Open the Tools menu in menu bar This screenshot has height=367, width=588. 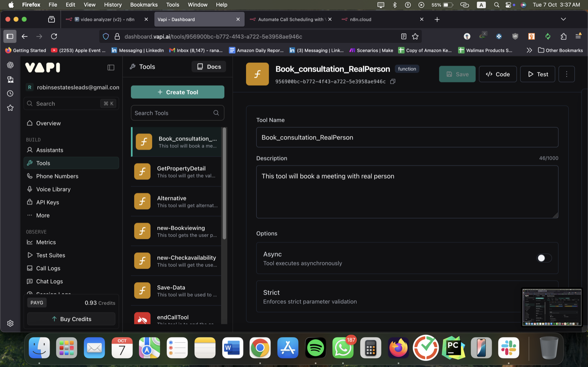(172, 5)
